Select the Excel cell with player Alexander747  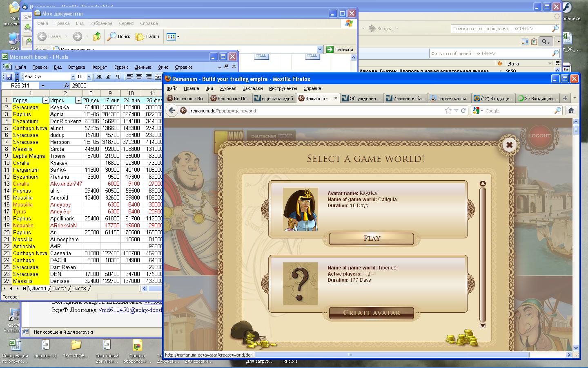pos(66,184)
